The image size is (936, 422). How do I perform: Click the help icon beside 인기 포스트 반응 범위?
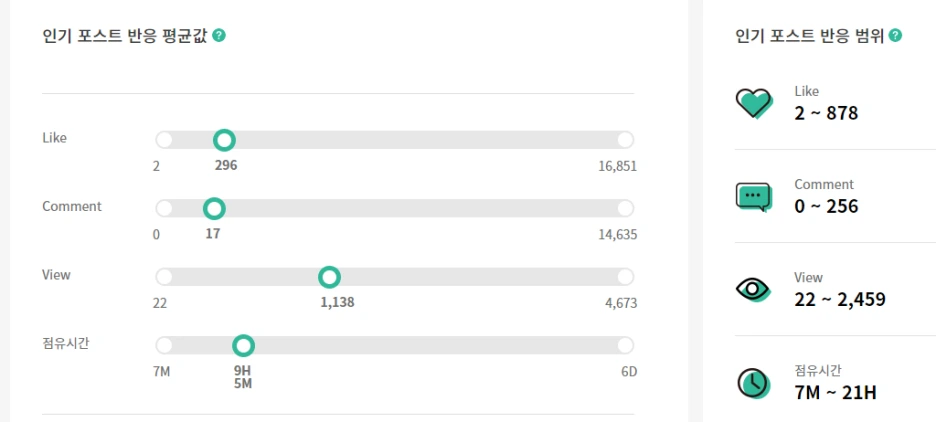895,36
